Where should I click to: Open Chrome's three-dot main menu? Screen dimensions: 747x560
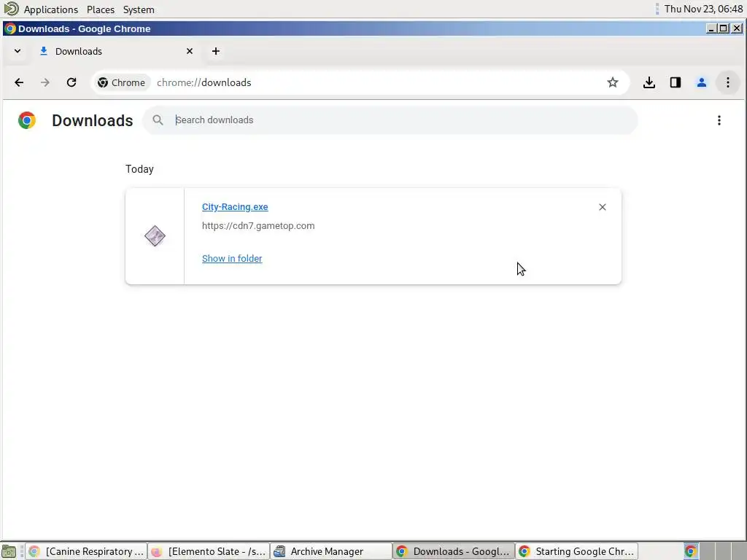pos(727,82)
